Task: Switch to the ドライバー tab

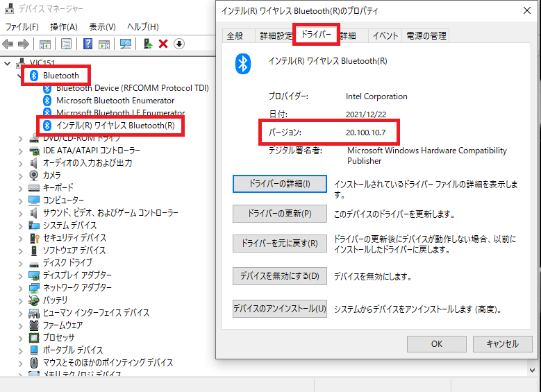Action: pyautogui.click(x=316, y=34)
